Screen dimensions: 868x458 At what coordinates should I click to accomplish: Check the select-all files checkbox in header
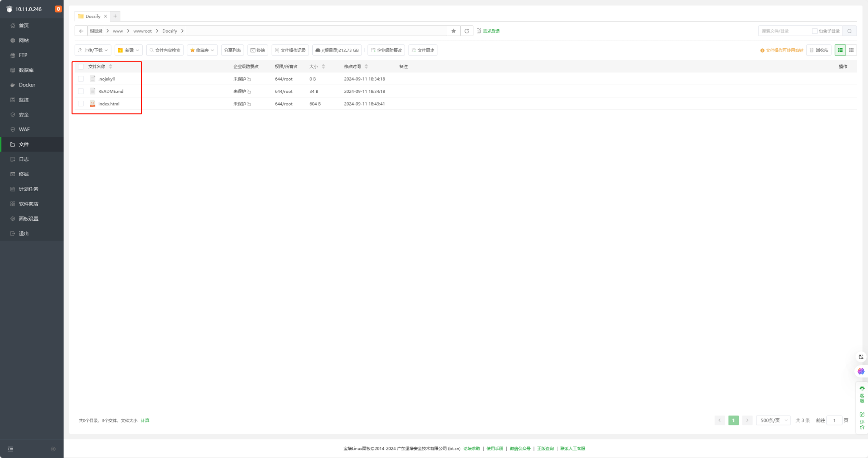(81, 67)
